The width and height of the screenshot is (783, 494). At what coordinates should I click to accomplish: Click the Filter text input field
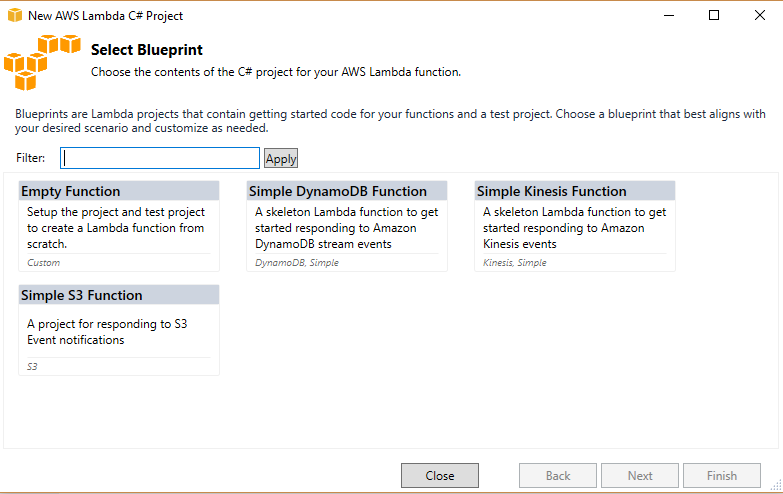pyautogui.click(x=160, y=158)
